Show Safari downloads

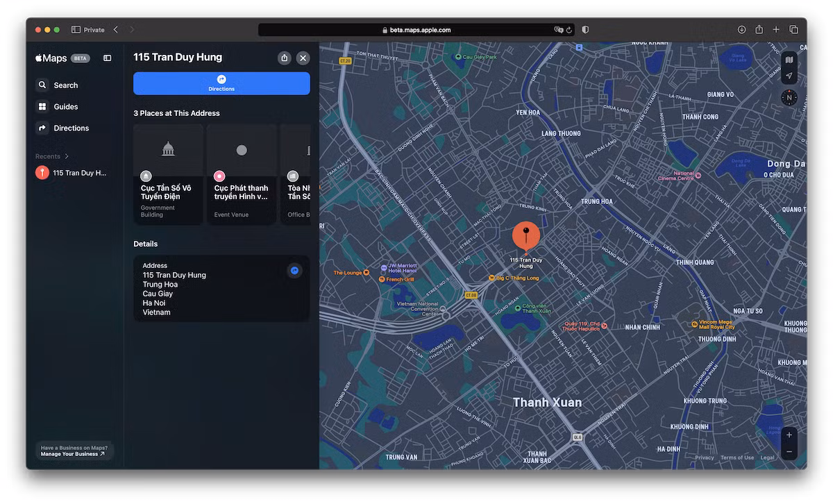pyautogui.click(x=741, y=30)
